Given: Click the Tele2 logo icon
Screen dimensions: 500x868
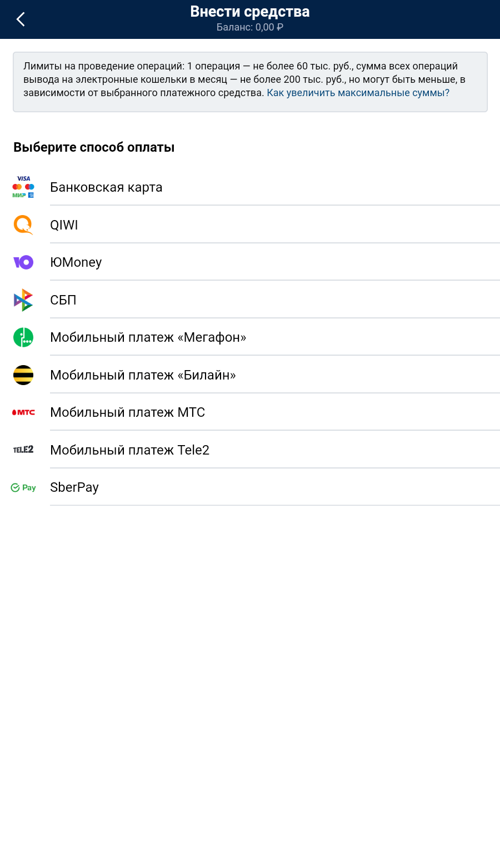Looking at the screenshot, I should click(x=23, y=450).
